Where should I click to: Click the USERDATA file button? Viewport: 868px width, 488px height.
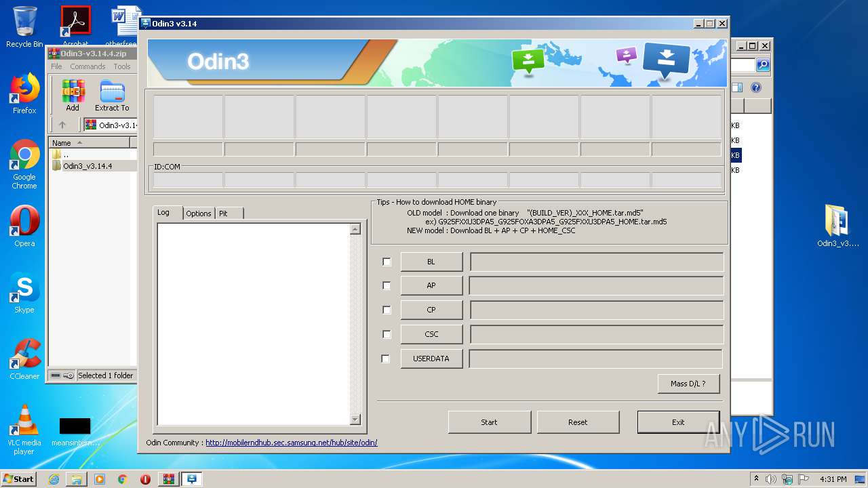pyautogui.click(x=431, y=359)
